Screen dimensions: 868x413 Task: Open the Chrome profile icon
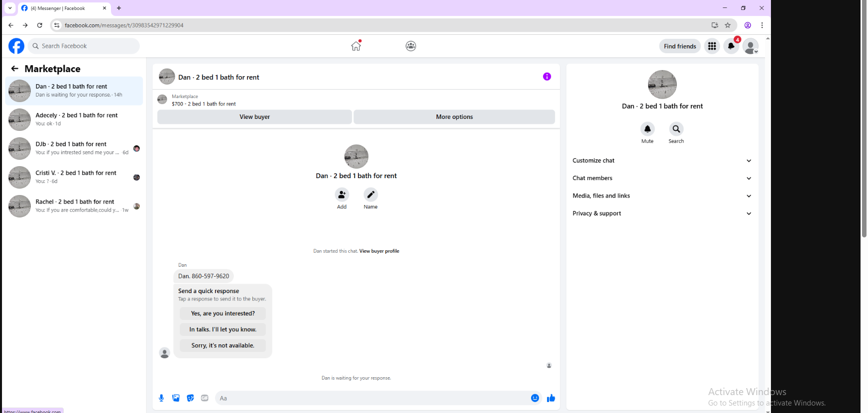pos(748,25)
